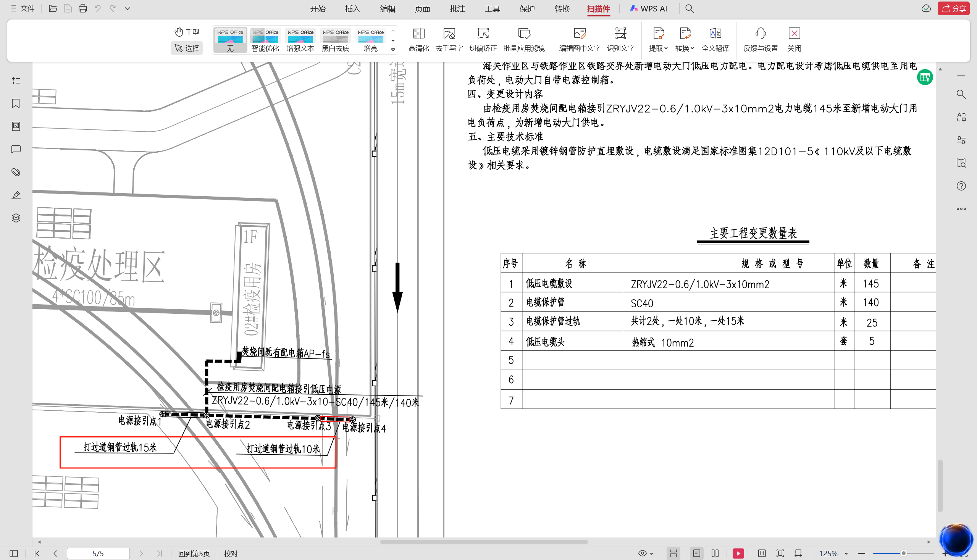Run the 纠偏矫正 deskew correction
This screenshot has height=560, width=977.
click(483, 40)
